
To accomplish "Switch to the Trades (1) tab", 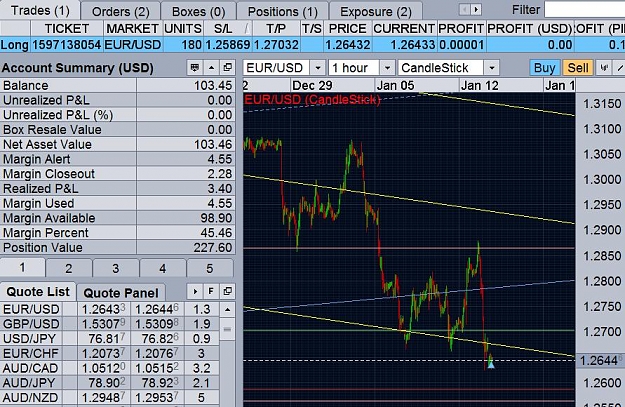I will [x=40, y=10].
